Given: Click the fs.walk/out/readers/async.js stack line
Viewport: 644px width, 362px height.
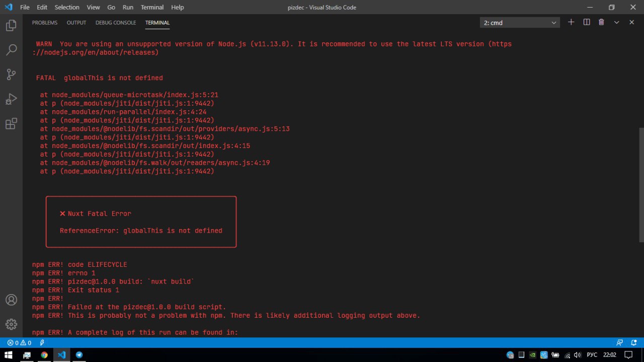Looking at the screenshot, I should 155,163.
